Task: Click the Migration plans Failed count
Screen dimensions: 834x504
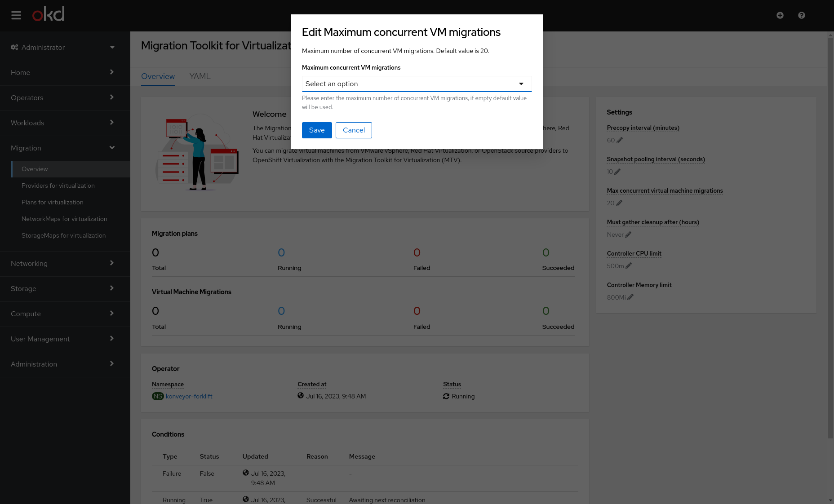Action: (x=417, y=252)
